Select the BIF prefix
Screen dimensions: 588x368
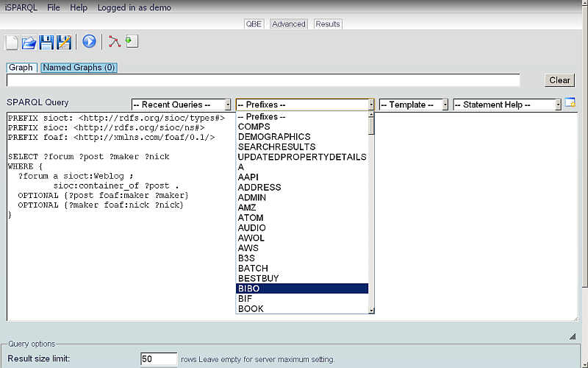coord(302,299)
